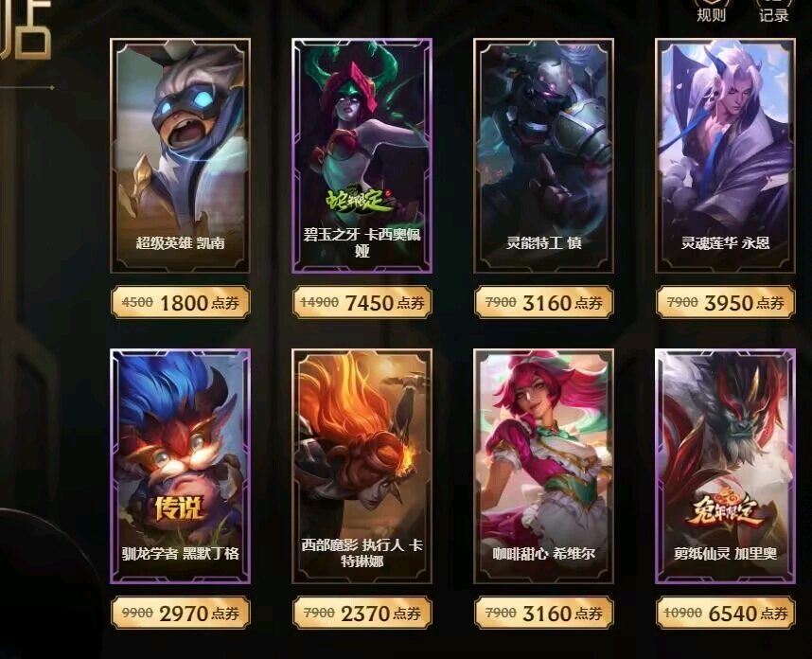
Task: Click the 蛇年限定 badge on Cassiopeia card
Action: click(360, 201)
